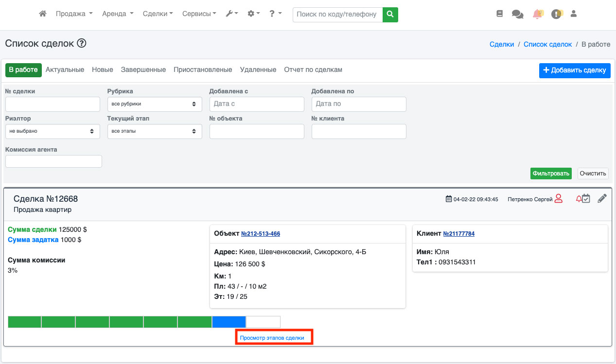Click the green search magnifier button
Viewport: 616px width, 364px height.
(390, 15)
